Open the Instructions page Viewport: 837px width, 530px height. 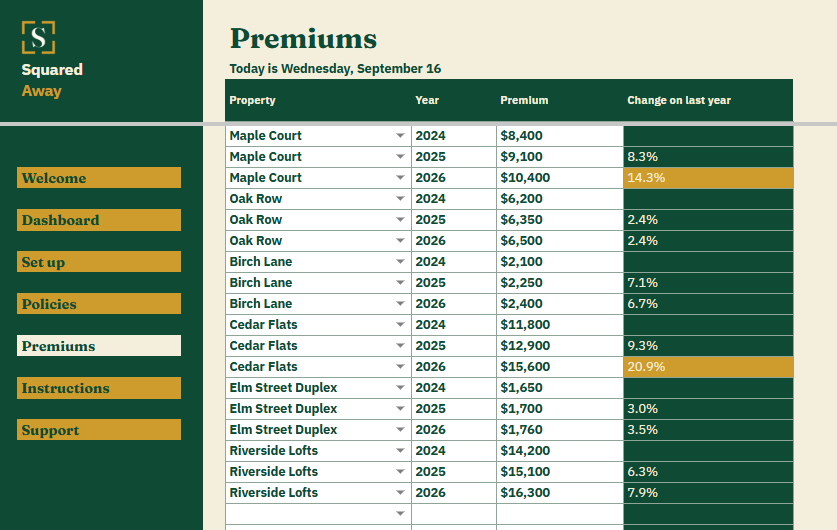[x=99, y=388]
